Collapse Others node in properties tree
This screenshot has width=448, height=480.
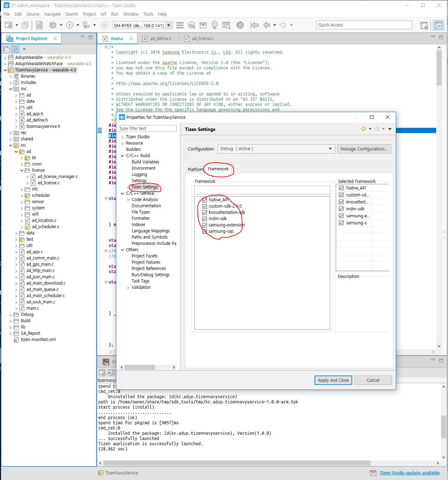tap(123, 250)
